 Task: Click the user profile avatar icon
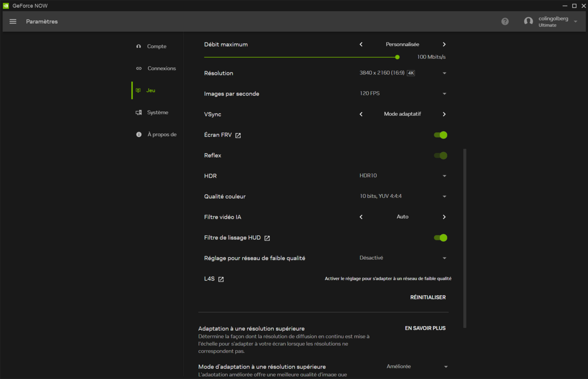click(x=528, y=22)
